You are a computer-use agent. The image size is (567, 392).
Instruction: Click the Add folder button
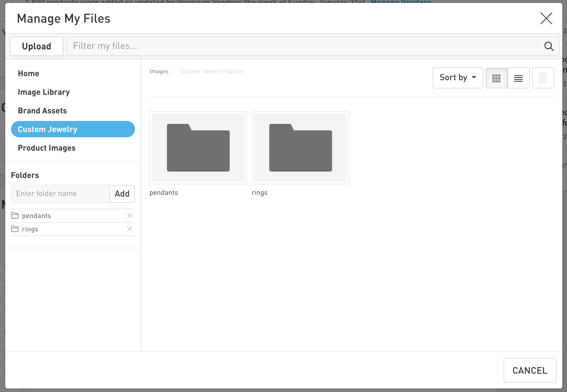click(x=122, y=194)
